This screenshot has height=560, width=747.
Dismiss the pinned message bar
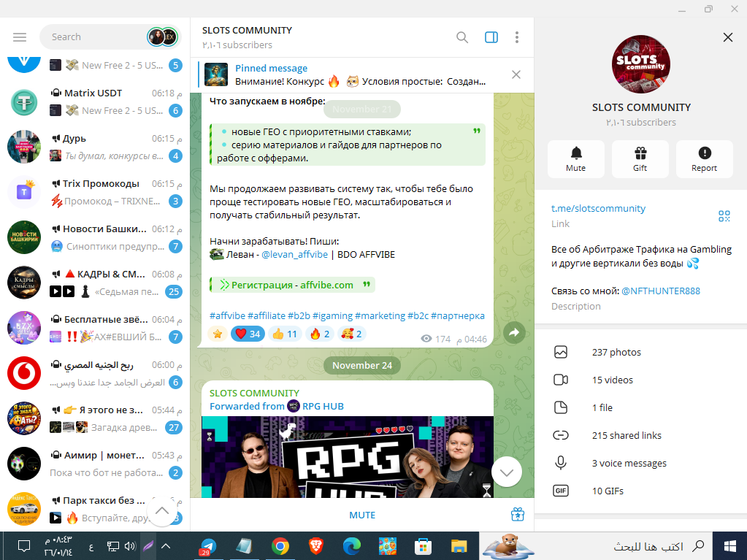pos(516,74)
